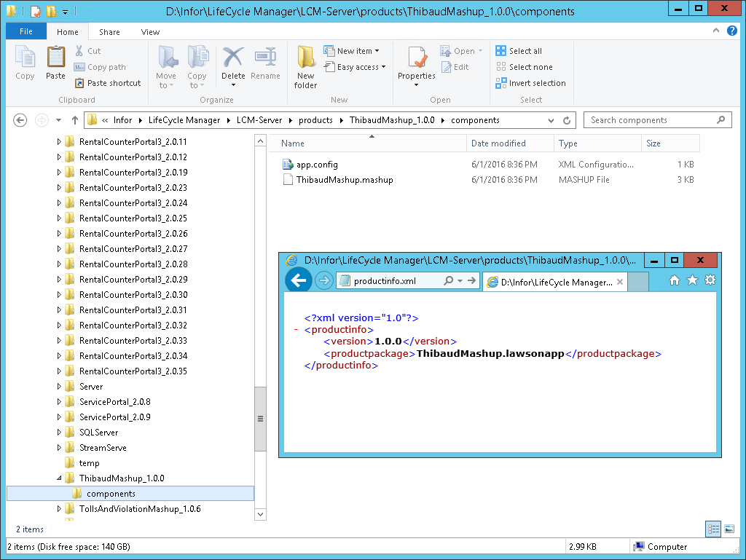Screen dimensions: 746x560
Task: Open Internet Explorer Tools gear icon
Action: point(710,280)
